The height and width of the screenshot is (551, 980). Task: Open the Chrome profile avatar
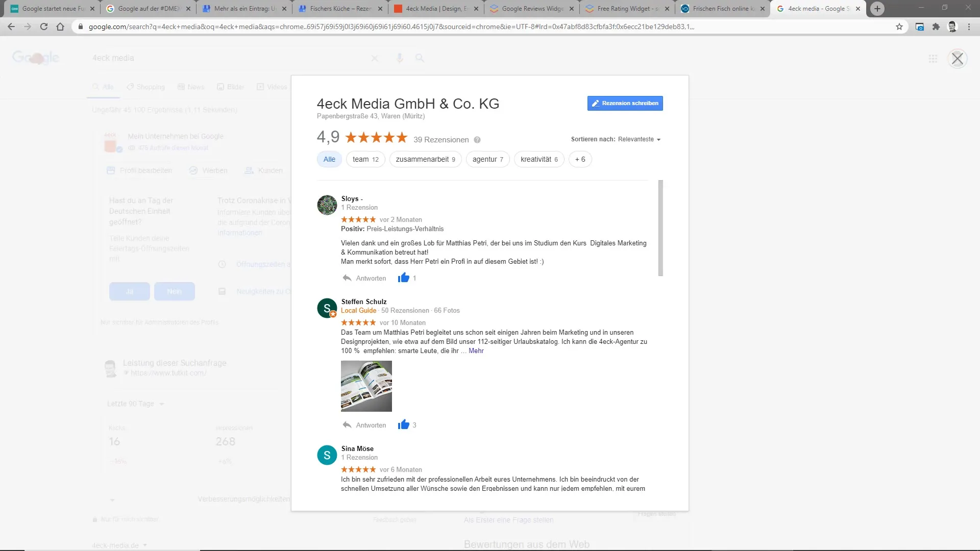[x=952, y=27]
